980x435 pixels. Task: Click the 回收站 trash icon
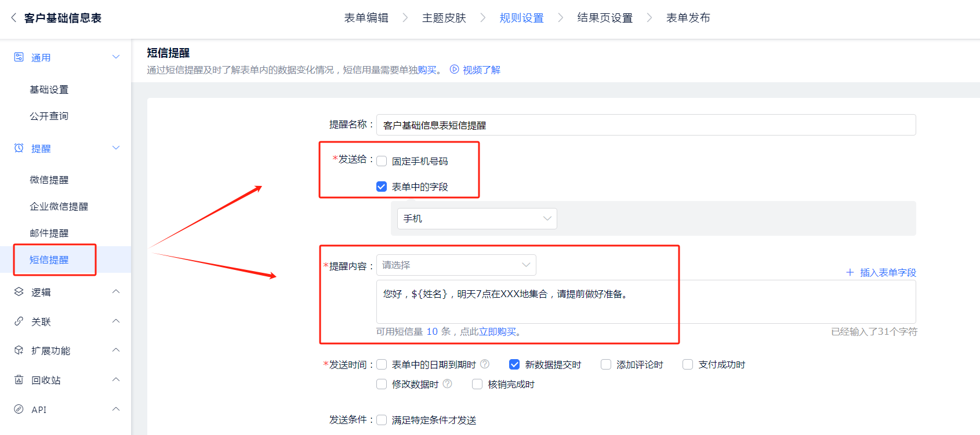tap(19, 379)
